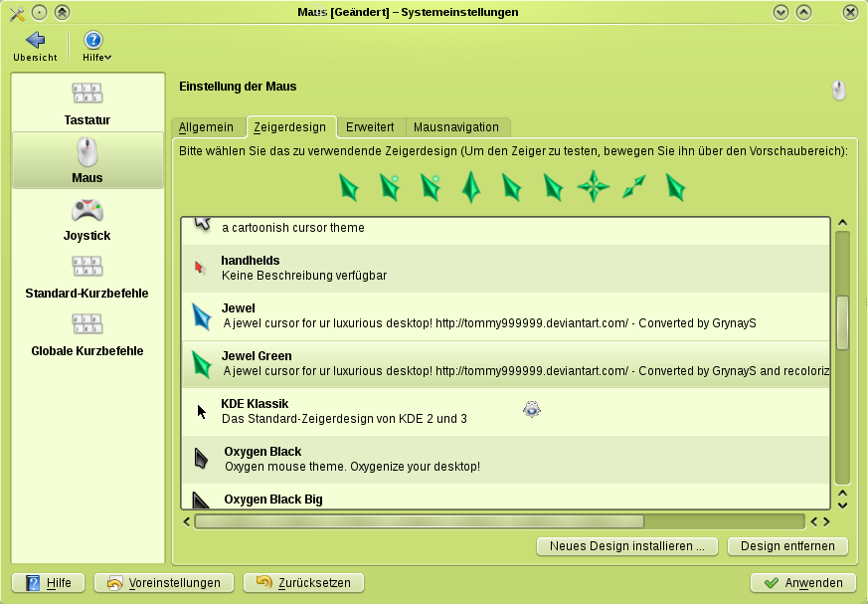
Task: Click the horizontal scrollbar left arrow
Action: (x=187, y=521)
